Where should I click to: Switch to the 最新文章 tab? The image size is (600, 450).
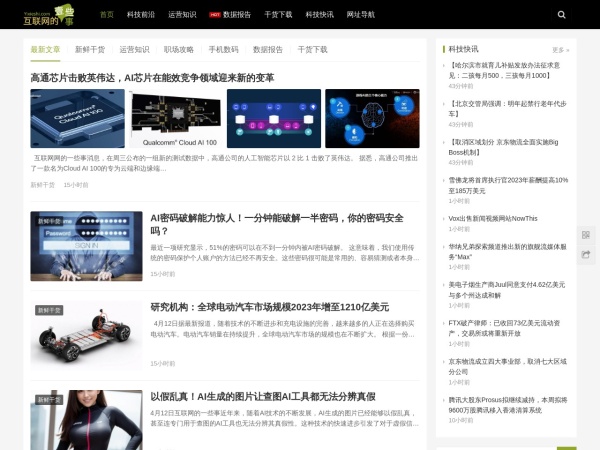click(x=45, y=50)
